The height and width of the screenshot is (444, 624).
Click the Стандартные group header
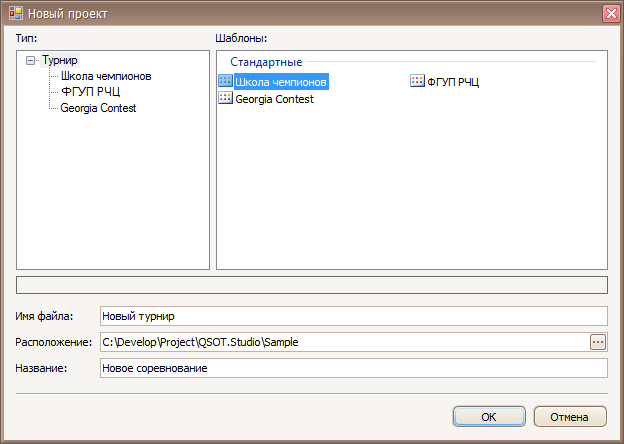point(266,62)
